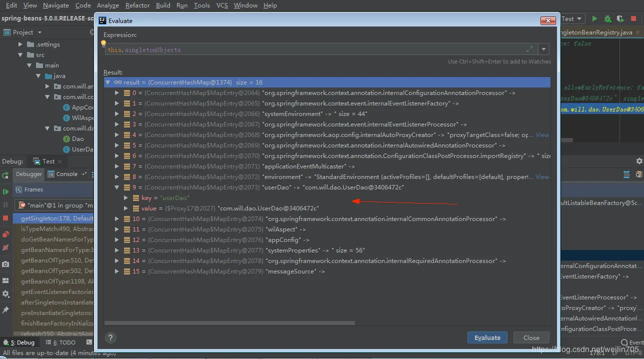Run Test with coverage
Screen dimensions: 644x359
pos(620,18)
